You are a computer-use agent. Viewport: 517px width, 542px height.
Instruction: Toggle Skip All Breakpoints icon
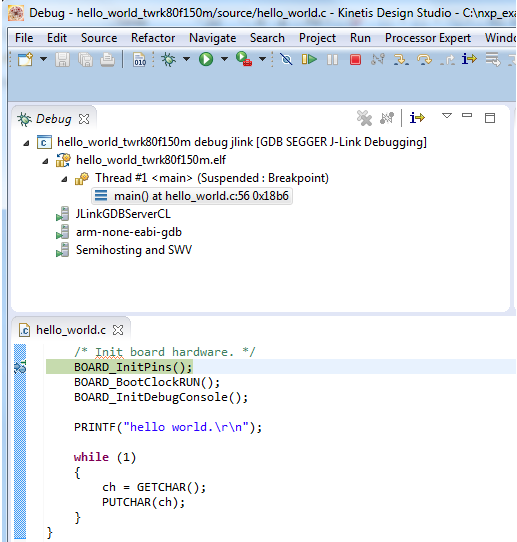tap(286, 59)
